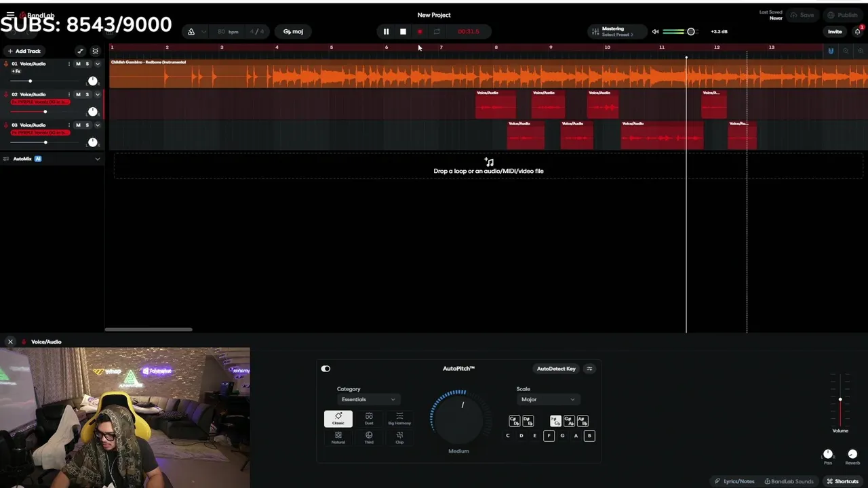Select the Big Harmony preset
The width and height of the screenshot is (868, 488).
pyautogui.click(x=399, y=419)
